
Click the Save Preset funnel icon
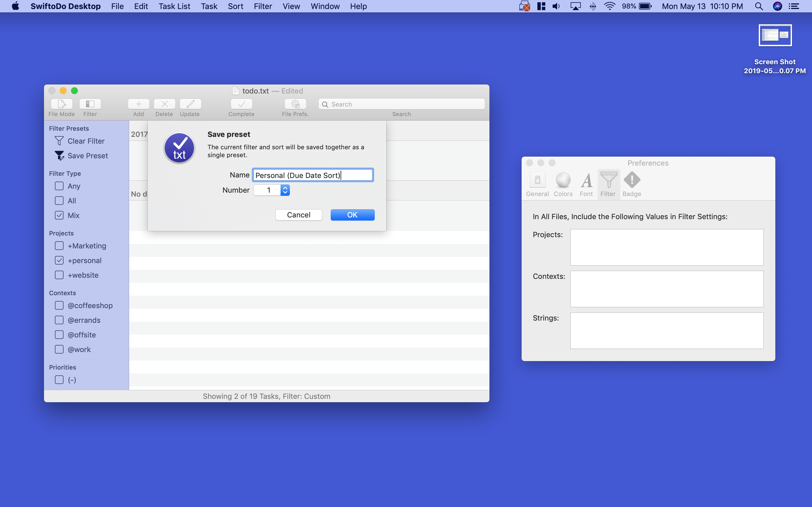[x=59, y=155]
